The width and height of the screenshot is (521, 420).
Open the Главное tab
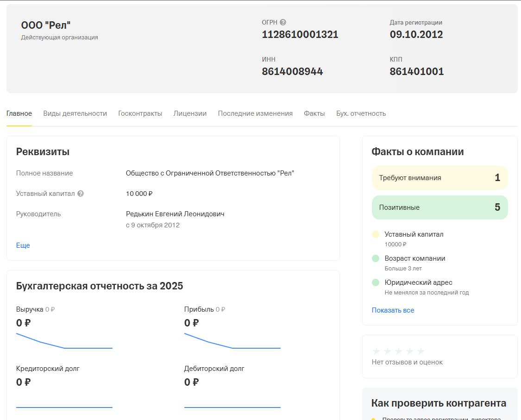tap(19, 113)
